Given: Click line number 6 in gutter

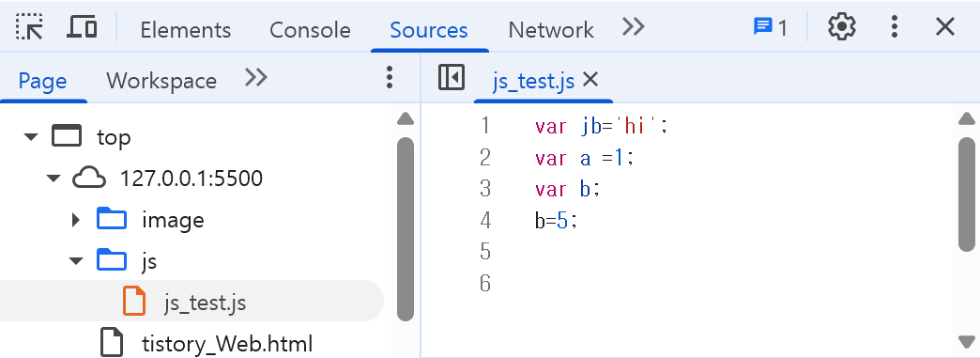Looking at the screenshot, I should click(485, 284).
